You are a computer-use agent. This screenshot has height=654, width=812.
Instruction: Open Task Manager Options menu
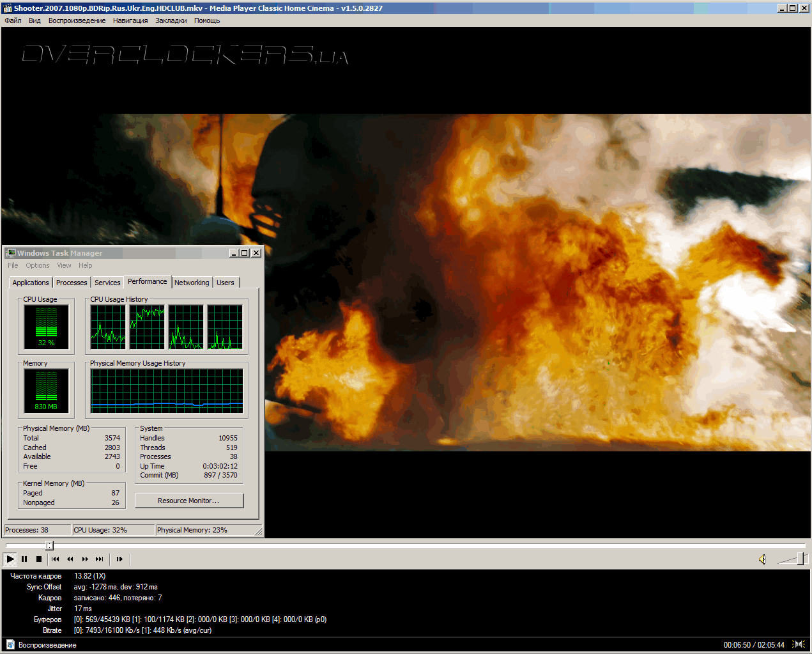click(x=38, y=265)
